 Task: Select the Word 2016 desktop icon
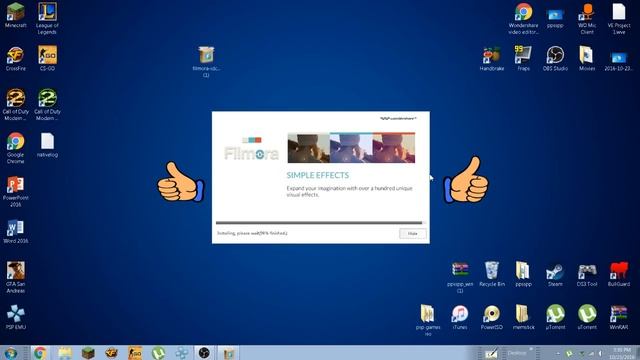coord(16,232)
